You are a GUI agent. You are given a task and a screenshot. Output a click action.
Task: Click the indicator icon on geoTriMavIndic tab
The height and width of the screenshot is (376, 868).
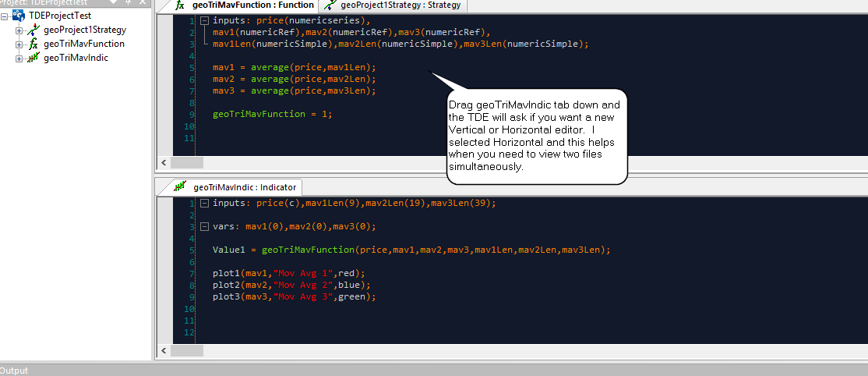tap(181, 187)
